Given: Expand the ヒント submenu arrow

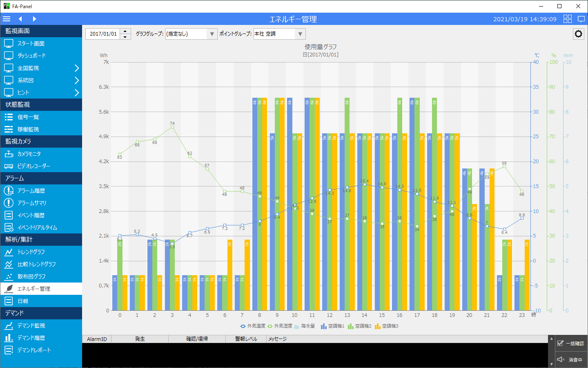Looking at the screenshot, I should tap(76, 92).
